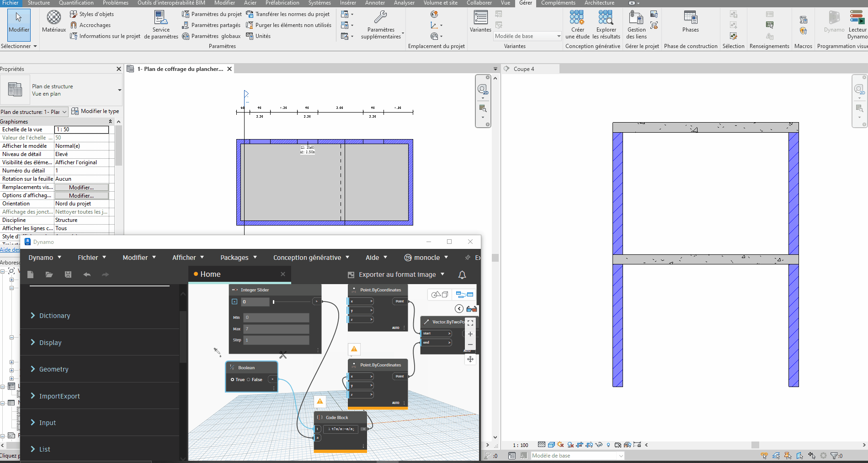Open Conception générative Dynamo menu

pos(311,258)
